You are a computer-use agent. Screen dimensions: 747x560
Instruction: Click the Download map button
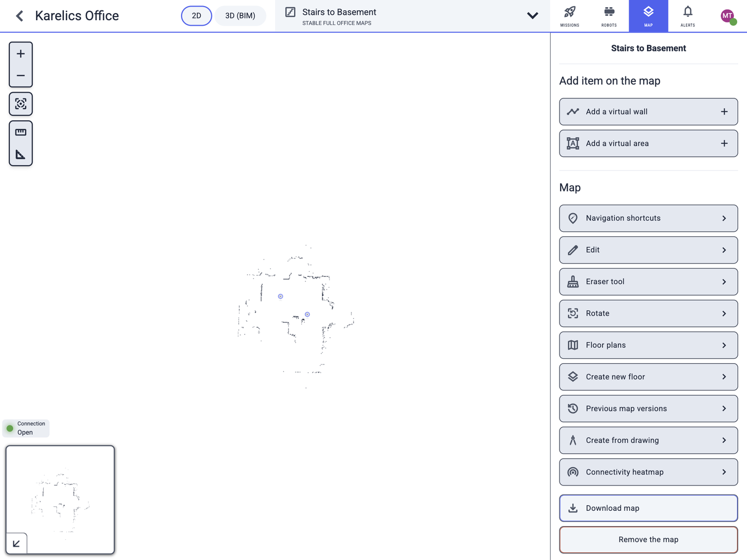point(649,508)
